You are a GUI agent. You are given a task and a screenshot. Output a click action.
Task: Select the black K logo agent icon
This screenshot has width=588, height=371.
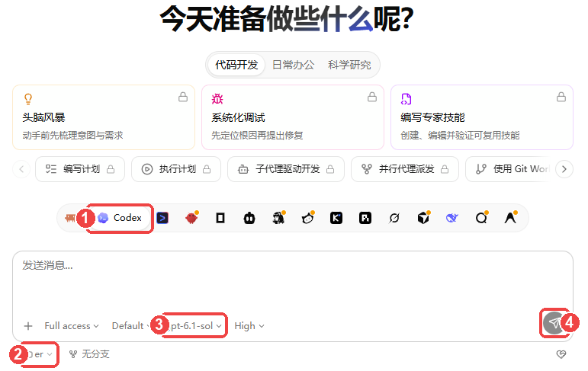coord(336,218)
